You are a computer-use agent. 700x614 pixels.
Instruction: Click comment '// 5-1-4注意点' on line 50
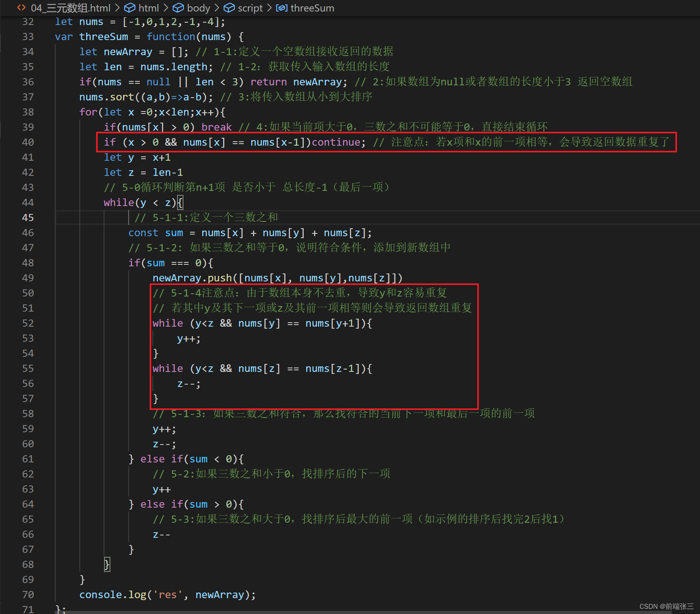[x=300, y=293]
